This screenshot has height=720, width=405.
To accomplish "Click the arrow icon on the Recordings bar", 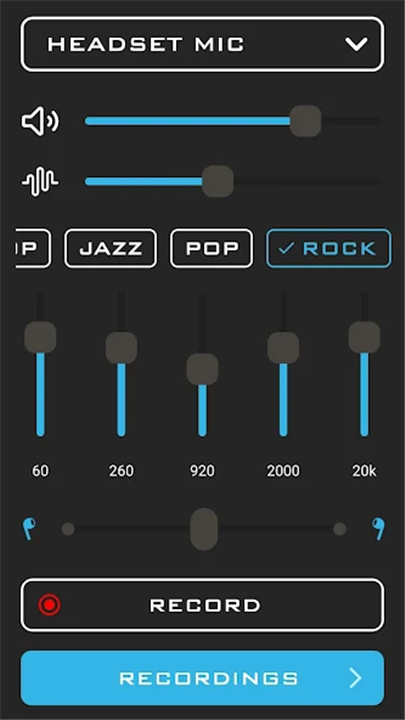I will 355,678.
